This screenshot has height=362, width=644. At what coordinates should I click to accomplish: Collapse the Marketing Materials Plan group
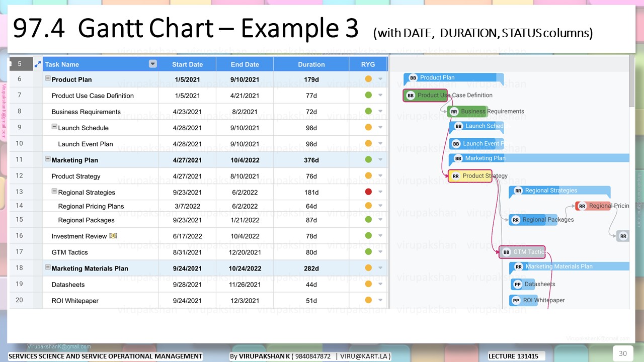tap(48, 267)
